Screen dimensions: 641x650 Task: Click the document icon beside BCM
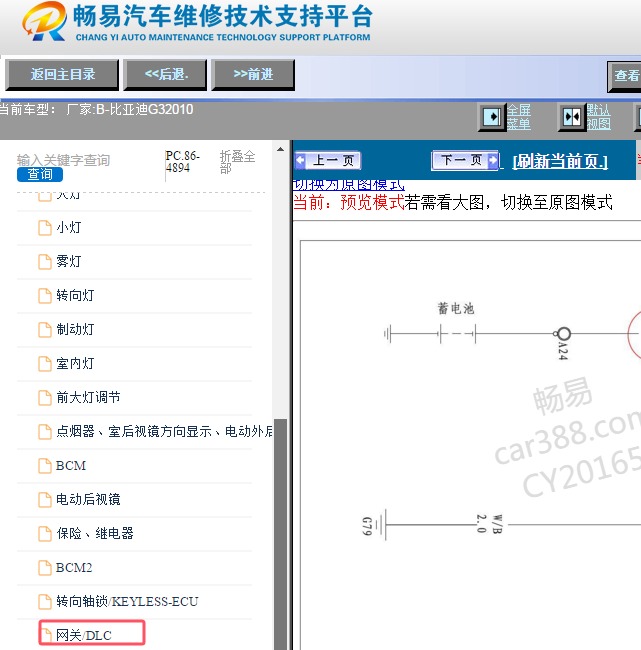45,466
